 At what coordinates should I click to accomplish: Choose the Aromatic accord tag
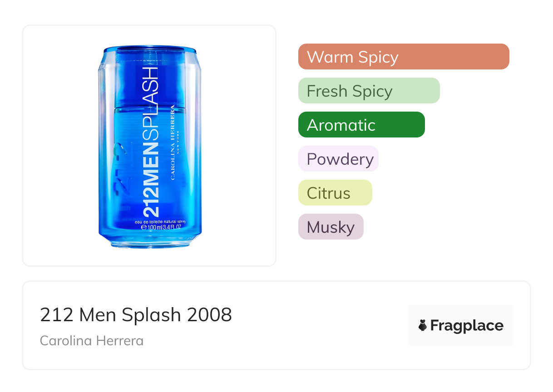click(361, 125)
